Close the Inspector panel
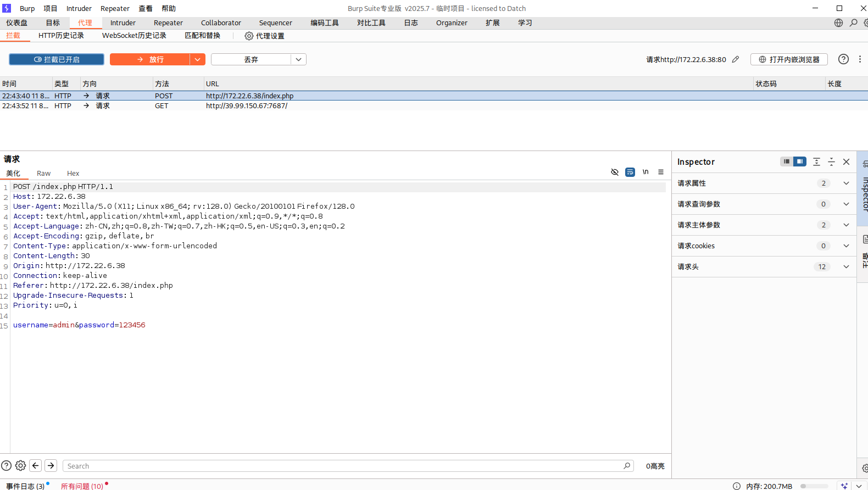This screenshot has width=868, height=490. click(x=846, y=162)
